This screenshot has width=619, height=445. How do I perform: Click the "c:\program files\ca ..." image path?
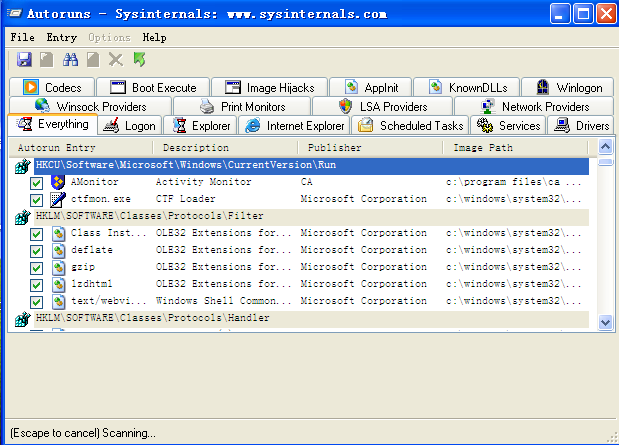coord(514,182)
